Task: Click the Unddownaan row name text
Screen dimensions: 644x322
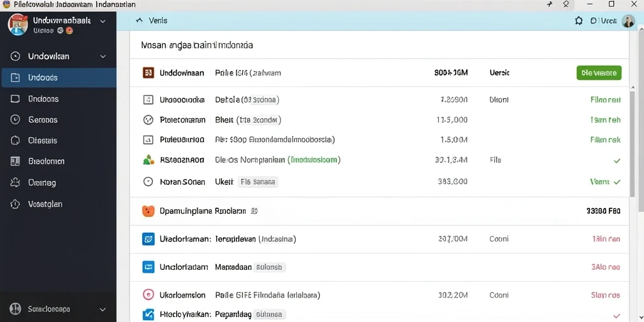Action: click(x=182, y=73)
